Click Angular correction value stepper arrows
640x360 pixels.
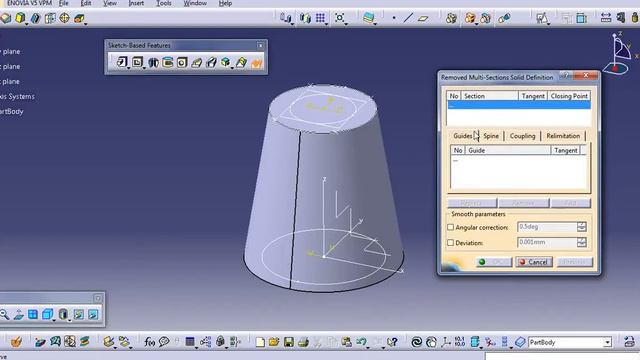582,227
